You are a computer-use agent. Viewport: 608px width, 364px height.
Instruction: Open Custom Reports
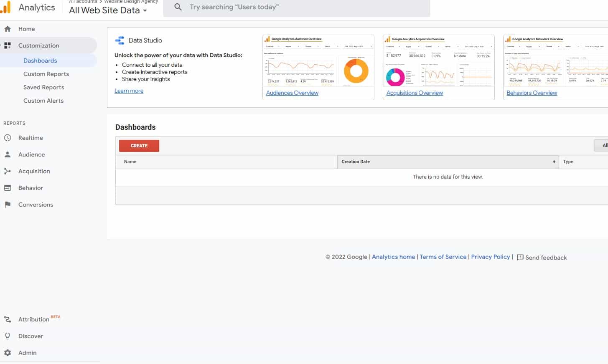click(46, 74)
